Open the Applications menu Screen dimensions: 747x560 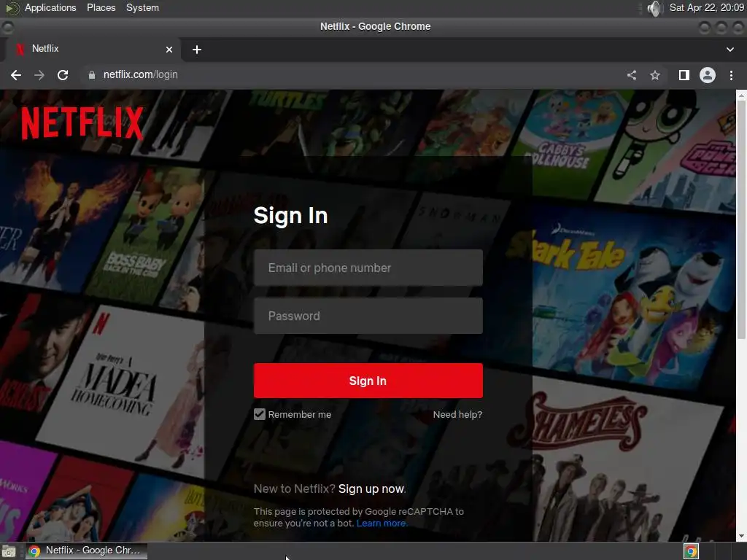pos(50,7)
